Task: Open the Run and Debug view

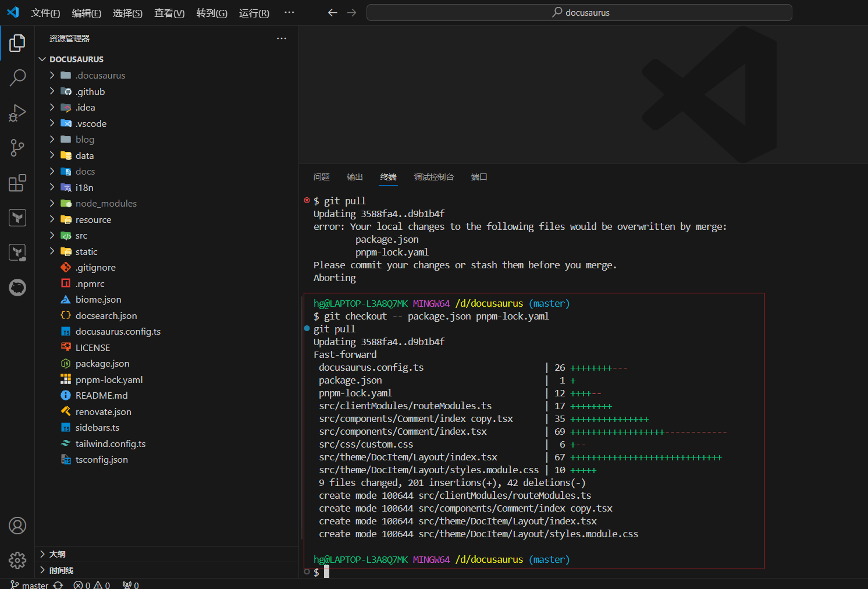Action: tap(17, 112)
